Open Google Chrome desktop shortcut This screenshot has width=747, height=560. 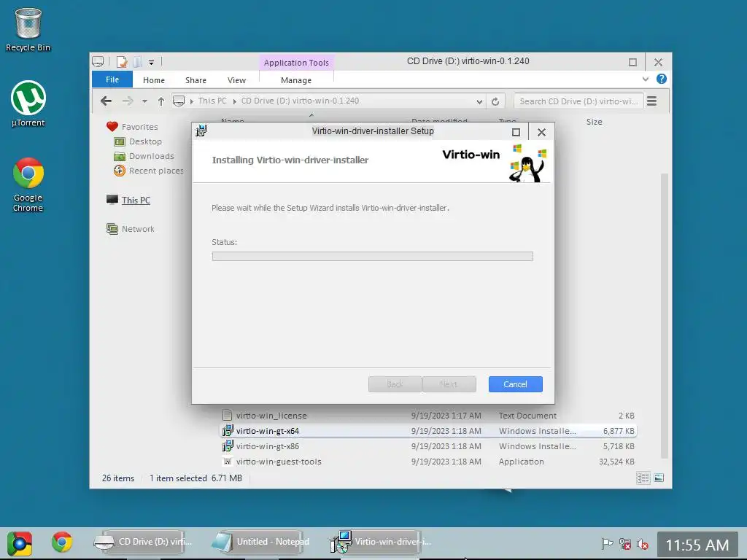(x=28, y=184)
